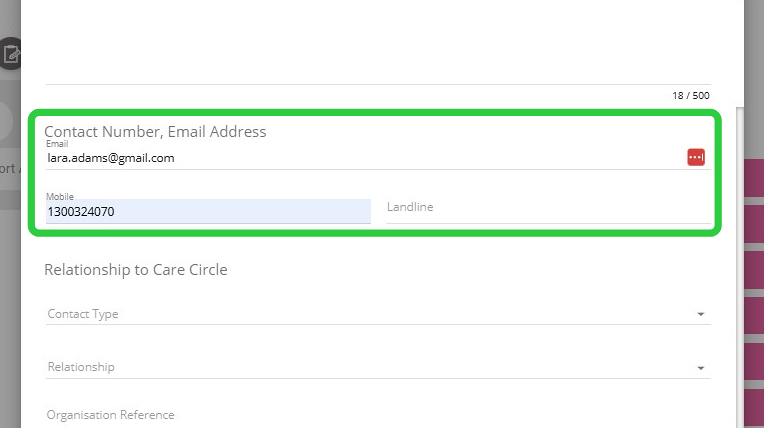
Task: Click the "Relationship to Care Circle" heading
Action: pos(136,270)
